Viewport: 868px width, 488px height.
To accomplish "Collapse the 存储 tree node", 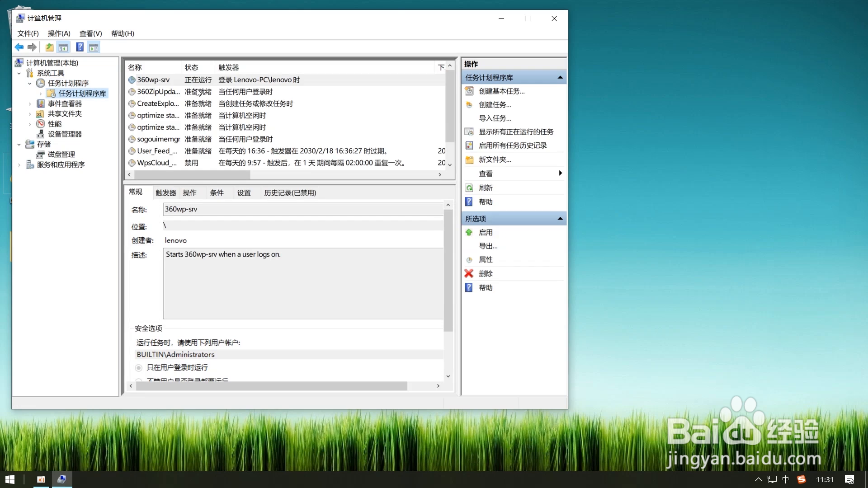I will (19, 145).
